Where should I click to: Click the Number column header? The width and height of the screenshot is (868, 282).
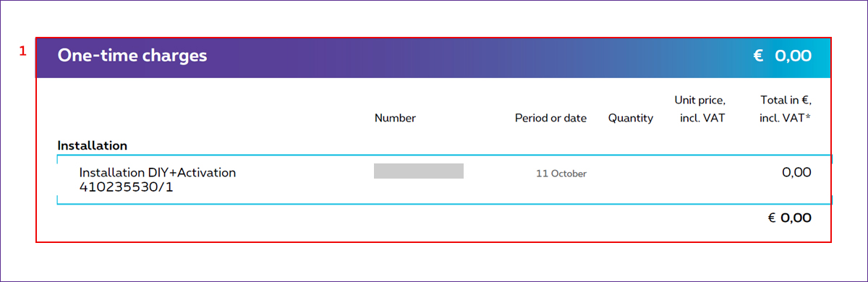pos(395,118)
